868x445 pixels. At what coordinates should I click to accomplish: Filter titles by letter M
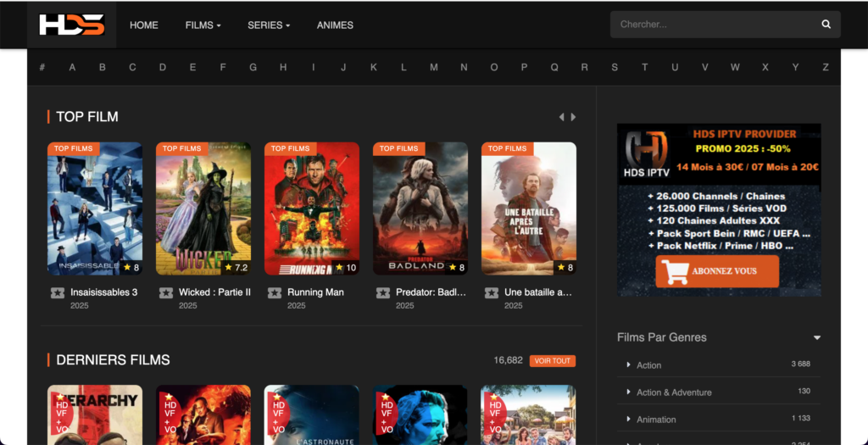pyautogui.click(x=434, y=68)
